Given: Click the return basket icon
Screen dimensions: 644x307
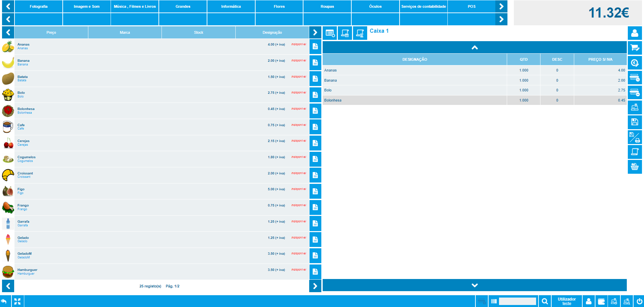Looking at the screenshot, I should click(x=635, y=167).
